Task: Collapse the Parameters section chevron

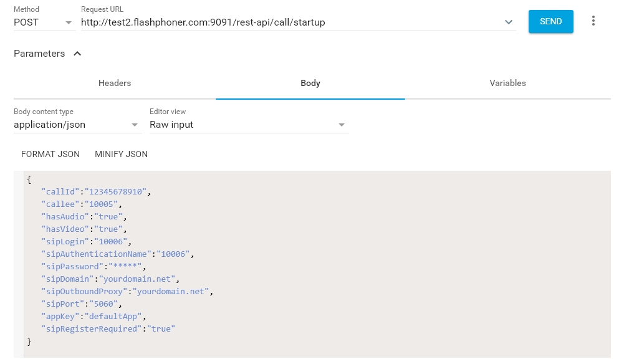Action: click(77, 54)
